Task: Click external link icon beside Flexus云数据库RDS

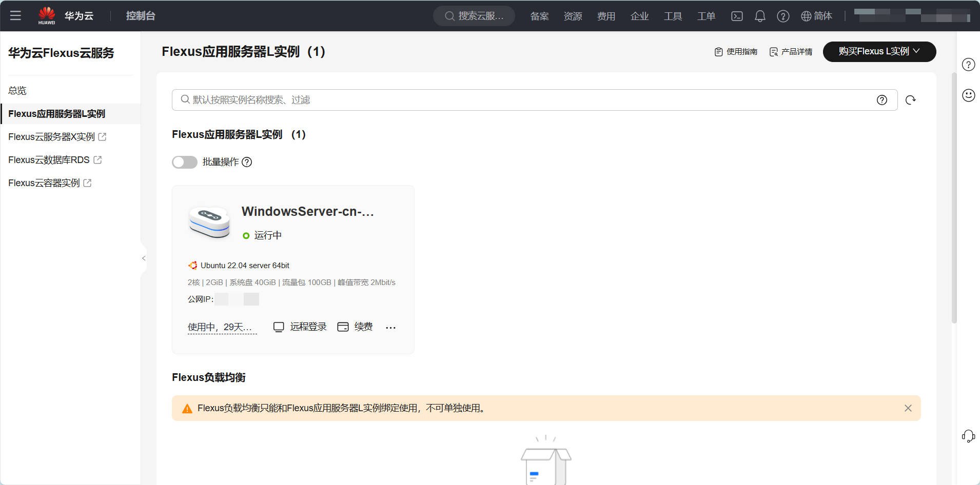Action: 97,160
